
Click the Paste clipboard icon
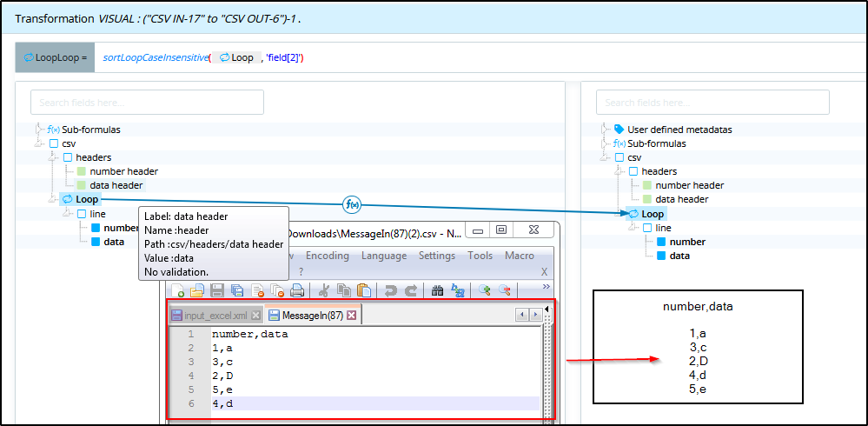[364, 290]
